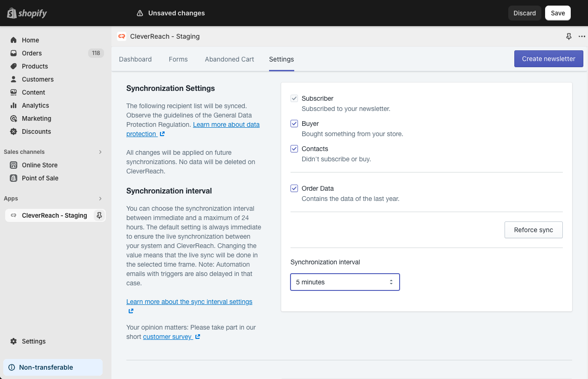Click the Non-transferable info banner
Viewport: 588px width, 379px height.
pyautogui.click(x=53, y=367)
